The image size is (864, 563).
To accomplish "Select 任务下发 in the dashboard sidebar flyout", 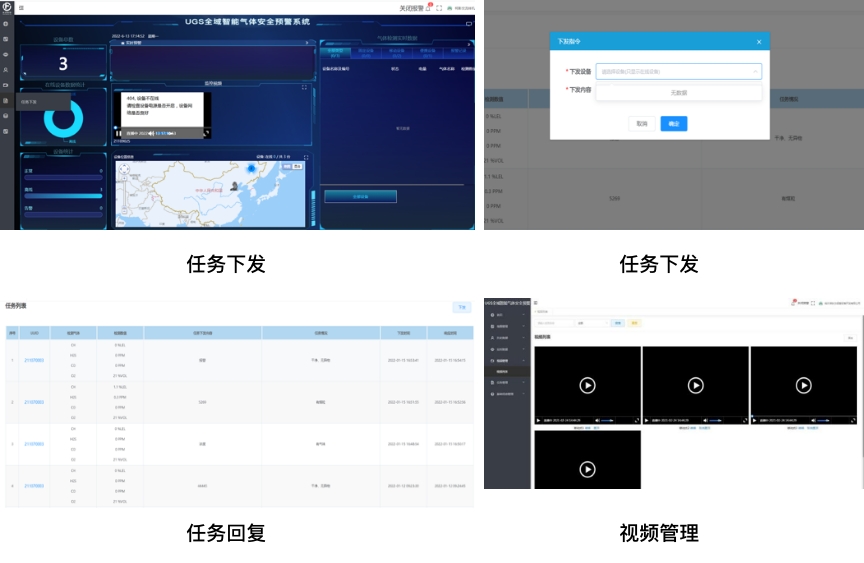I will point(43,102).
